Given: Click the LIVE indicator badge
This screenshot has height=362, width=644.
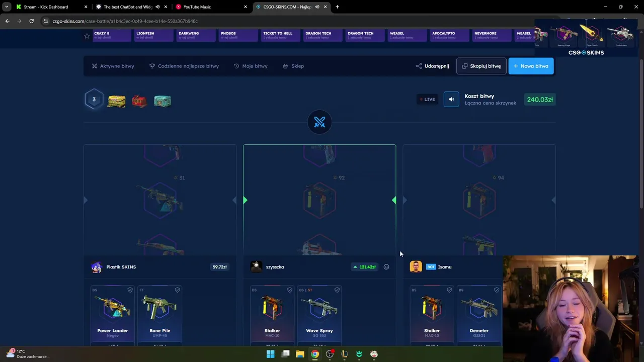Looking at the screenshot, I should (428, 100).
